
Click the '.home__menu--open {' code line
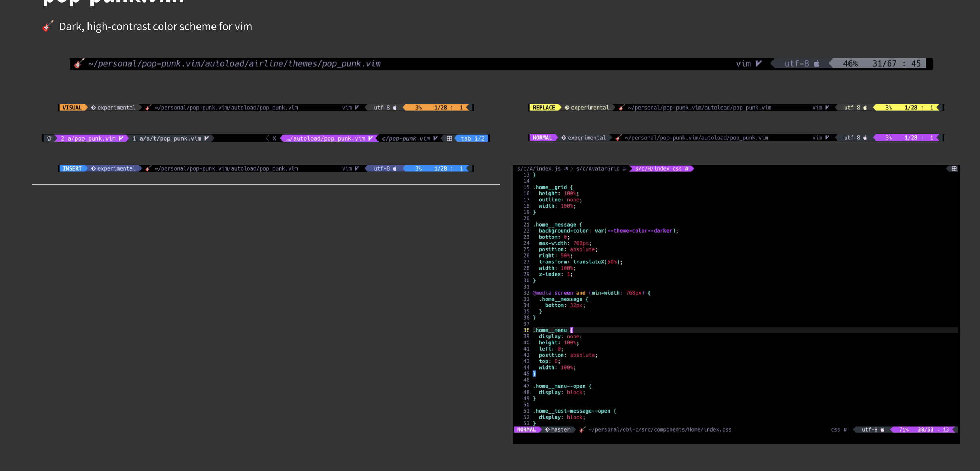(x=562, y=386)
